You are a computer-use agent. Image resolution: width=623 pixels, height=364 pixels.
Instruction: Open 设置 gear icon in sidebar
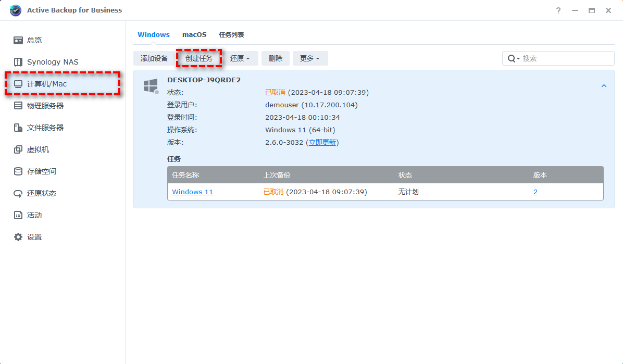point(18,237)
